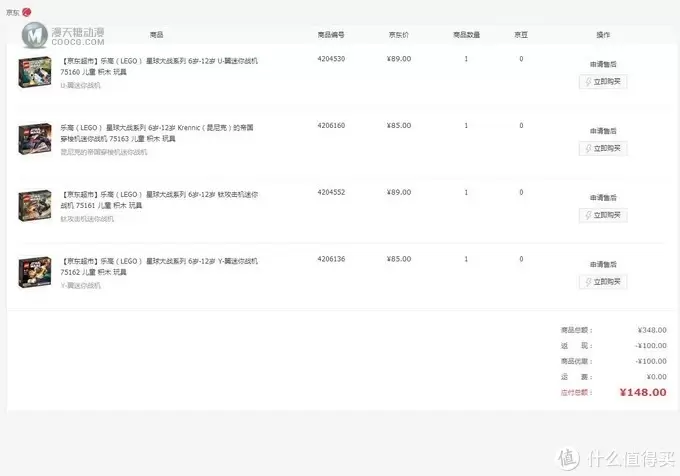Select product number 4204530
The height and width of the screenshot is (476, 680).
pyautogui.click(x=331, y=59)
